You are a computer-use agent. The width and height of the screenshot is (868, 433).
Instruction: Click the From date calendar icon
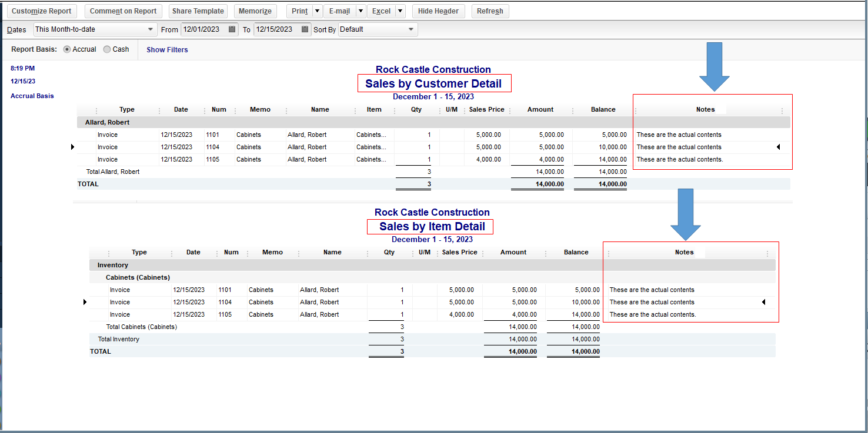point(232,29)
